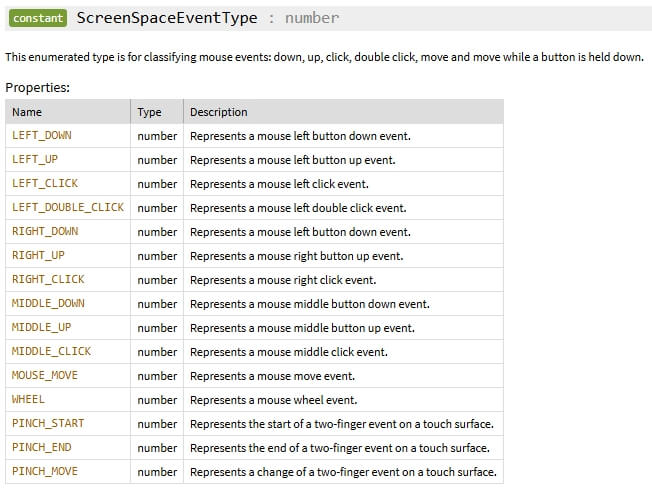Select the LEFT_UP property name
Viewport: 652px width, 492px height.
click(x=35, y=159)
